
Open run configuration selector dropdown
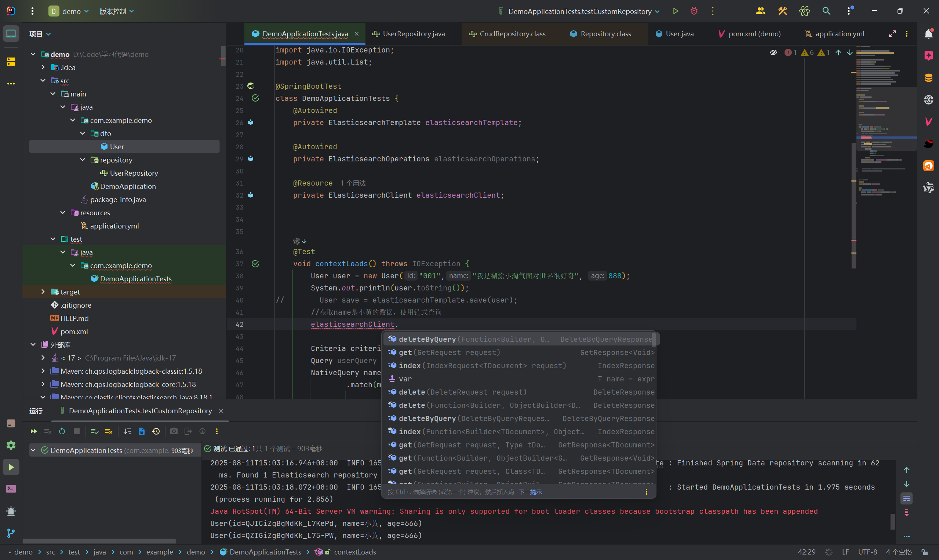tap(578, 11)
